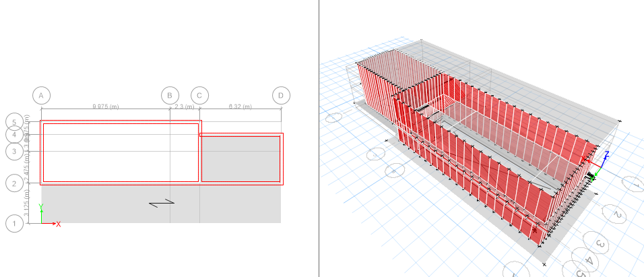
Task: Click the 6.32 (m) dimension label
Action: tap(240, 106)
